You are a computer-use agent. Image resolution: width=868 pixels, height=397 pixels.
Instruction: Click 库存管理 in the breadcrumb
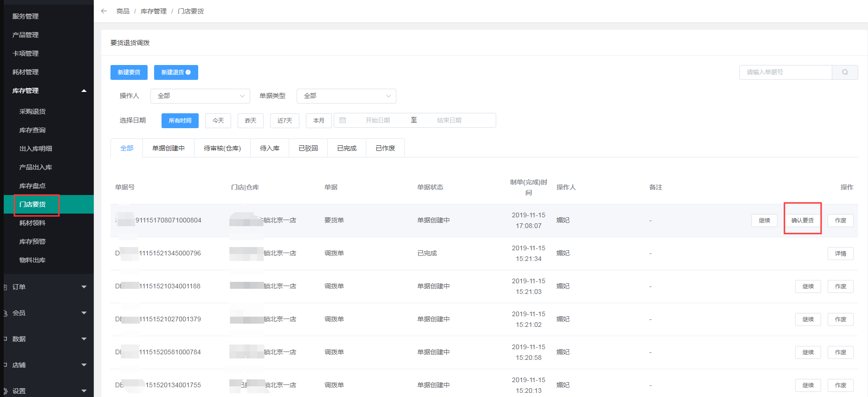pyautogui.click(x=154, y=11)
